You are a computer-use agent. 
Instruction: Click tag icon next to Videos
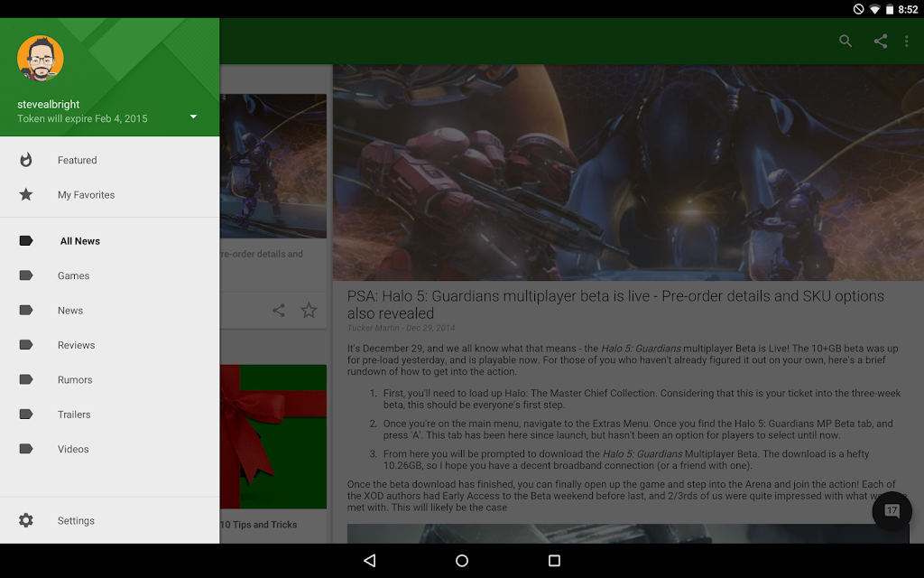[26, 450]
